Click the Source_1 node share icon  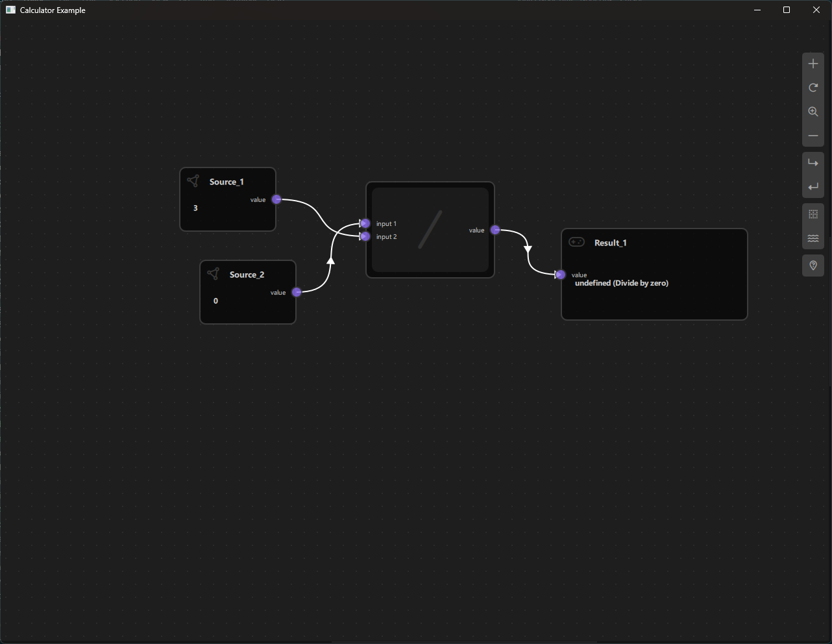[193, 181]
